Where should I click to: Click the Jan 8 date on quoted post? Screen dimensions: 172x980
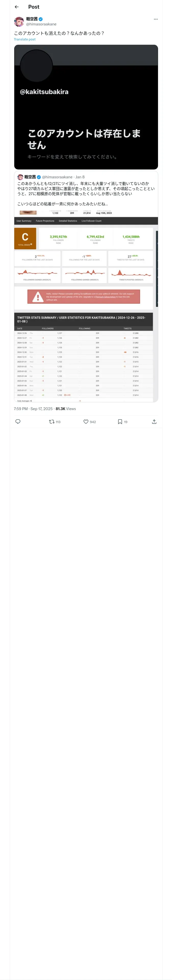pyautogui.click(x=80, y=177)
